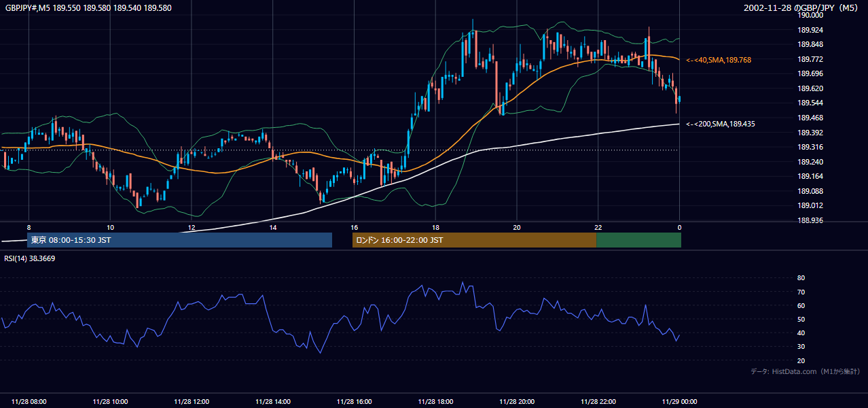Viewport: 868px width, 408px height.
Task: Click the RSI scale value 20
Action: (801, 360)
